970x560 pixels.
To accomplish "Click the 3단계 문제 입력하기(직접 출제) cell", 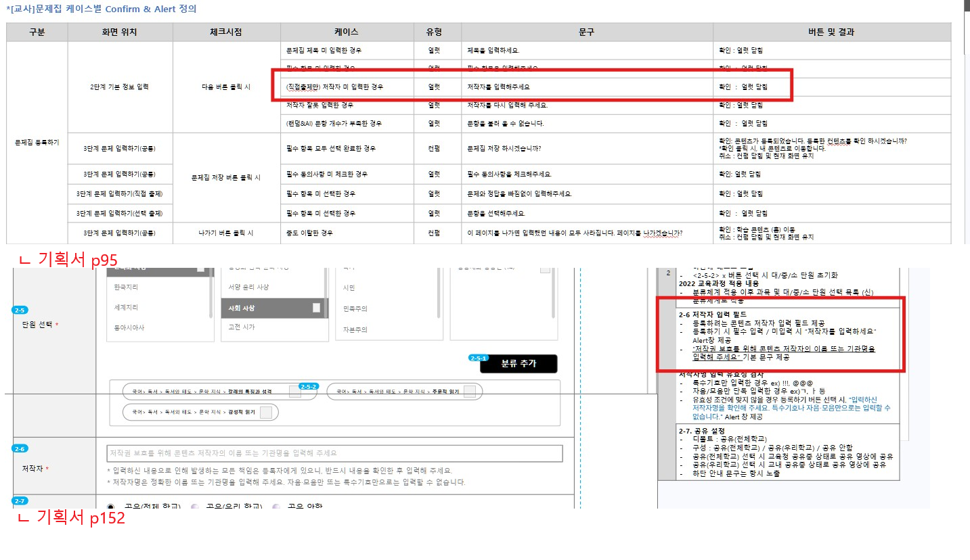I will click(x=120, y=193).
